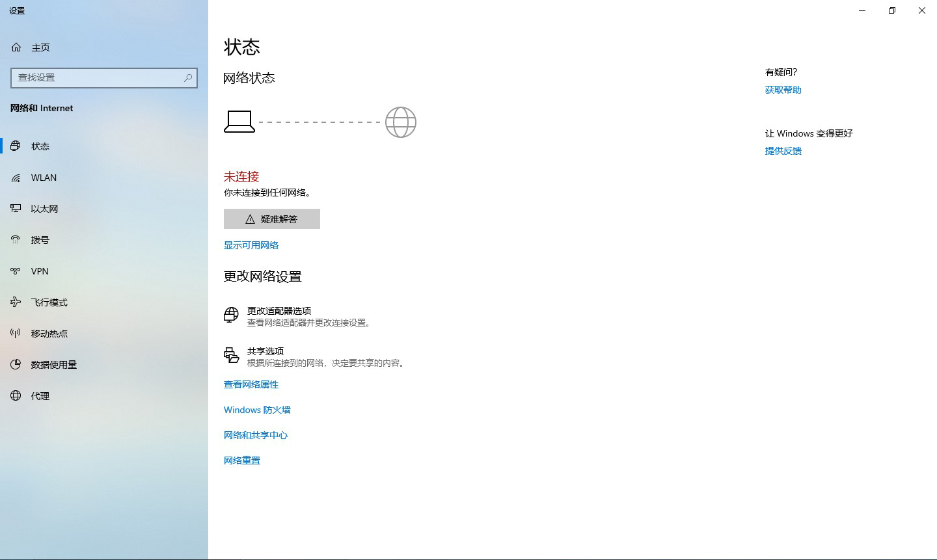The image size is (937, 560).
Task: Open 飞行模式 (Airplane mode) settings
Action: click(x=16, y=302)
